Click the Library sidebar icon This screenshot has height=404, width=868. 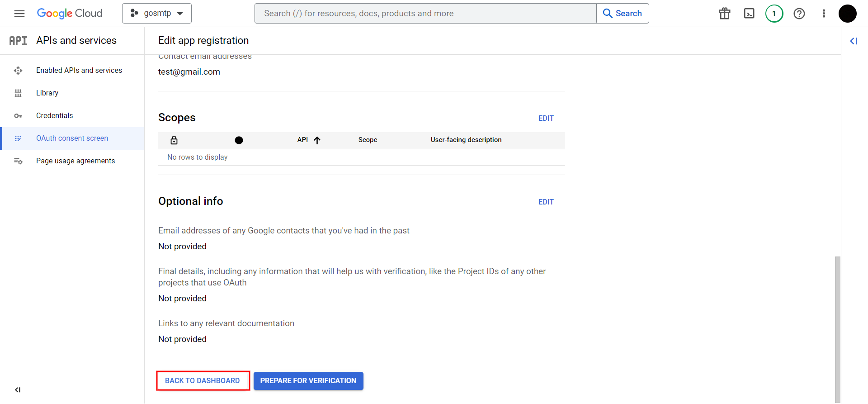pyautogui.click(x=18, y=93)
